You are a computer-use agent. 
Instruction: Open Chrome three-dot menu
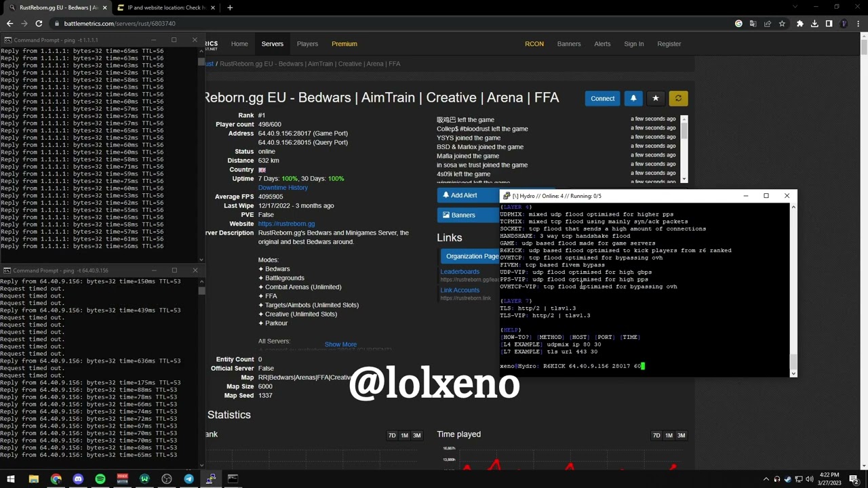pyautogui.click(x=857, y=24)
